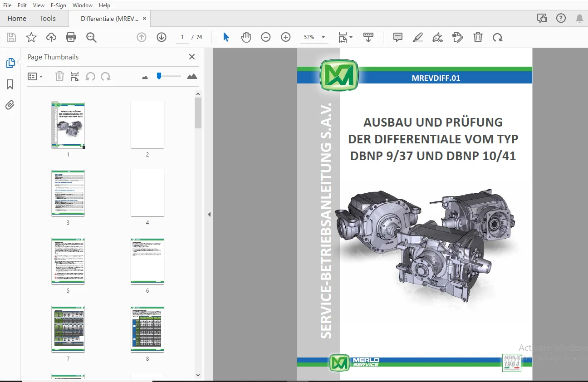Click the thumbnails panel scrollbar up arrow

[x=198, y=94]
